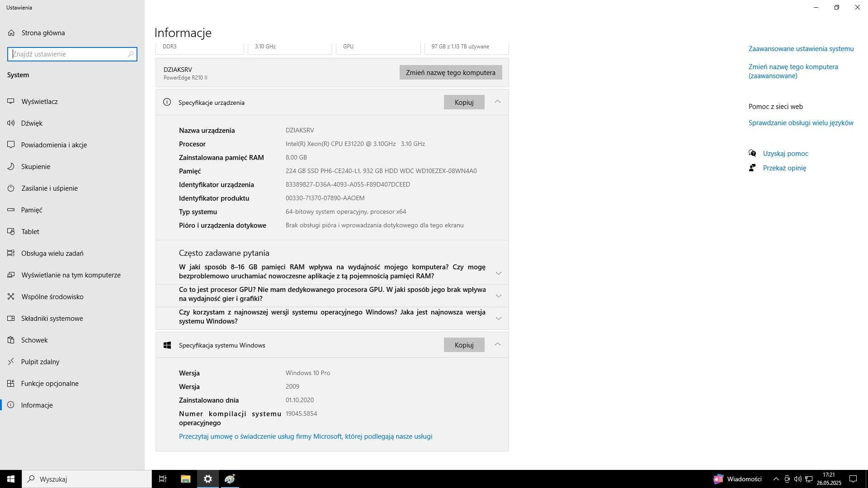The height and width of the screenshot is (488, 868).
Task: Show hidden tray icons chevron
Action: pos(776,479)
